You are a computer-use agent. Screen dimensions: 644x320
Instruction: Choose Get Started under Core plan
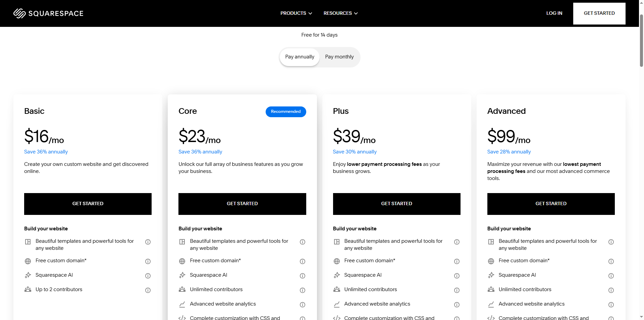[x=242, y=204]
